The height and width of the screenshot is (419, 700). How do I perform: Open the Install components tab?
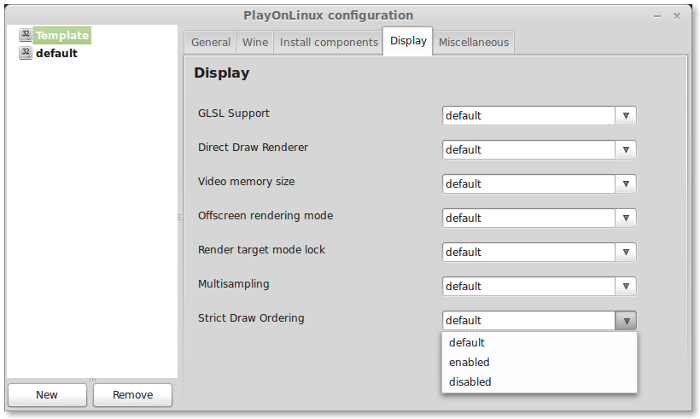point(329,42)
